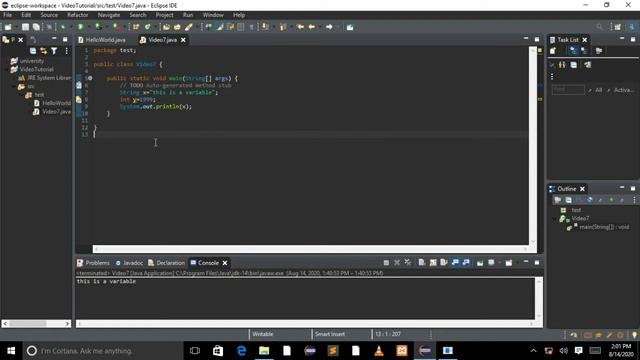Open Package Explorer filter funnel icon
Viewport: 640px width, 360px height.
coord(54,51)
